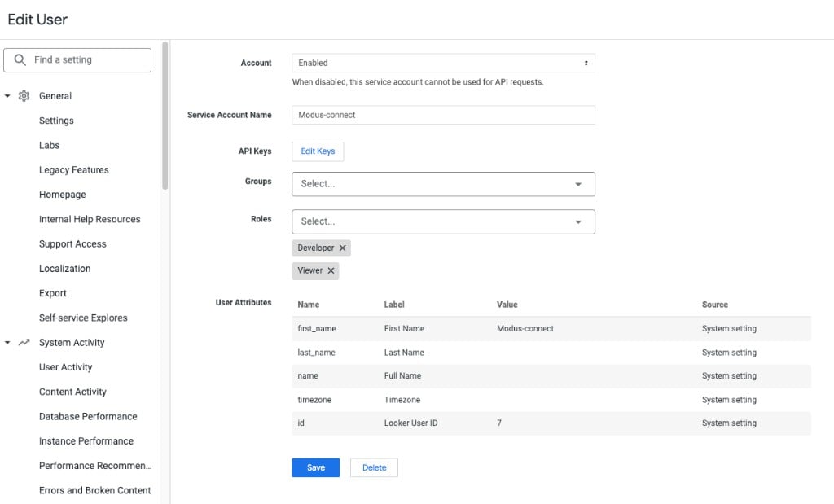The width and height of the screenshot is (834, 504).
Task: Open the Roles select dropdown
Action: [x=443, y=221]
